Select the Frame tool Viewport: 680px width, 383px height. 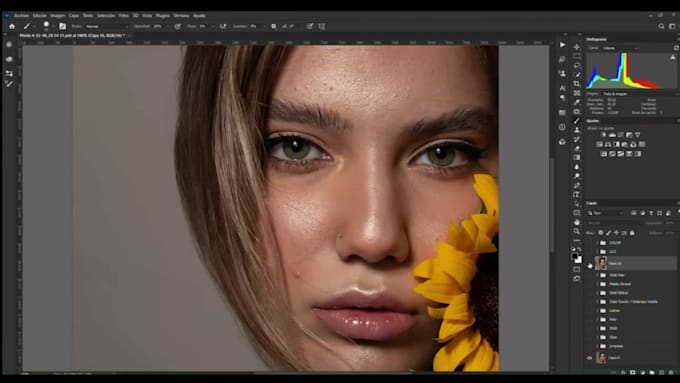click(x=576, y=93)
